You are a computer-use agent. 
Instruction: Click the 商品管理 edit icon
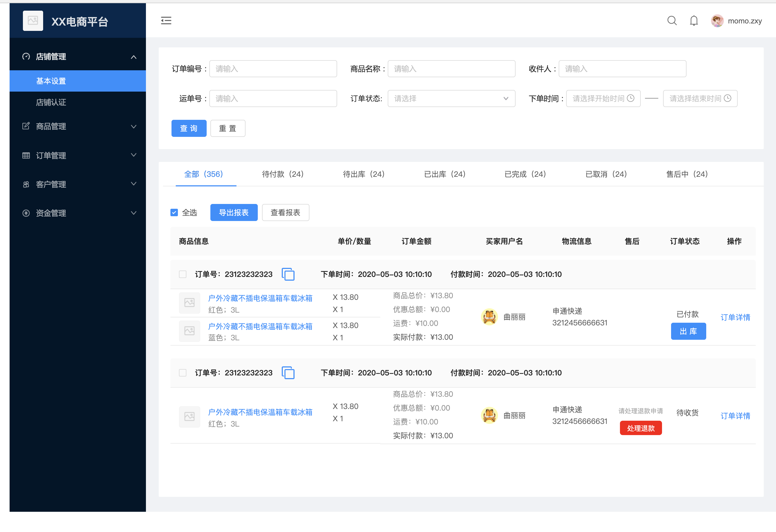point(26,126)
